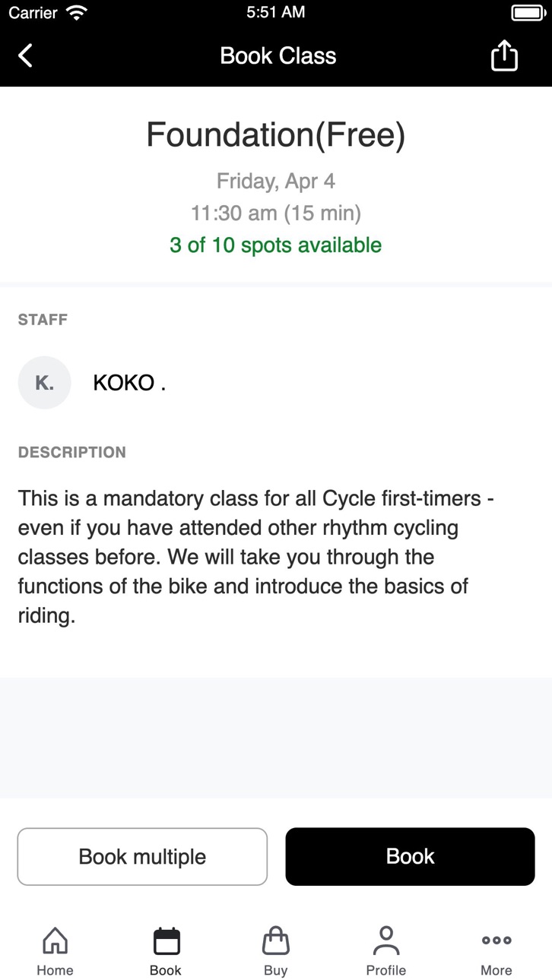The width and height of the screenshot is (552, 980).
Task: Open the Home tab icon
Action: pyautogui.click(x=55, y=940)
